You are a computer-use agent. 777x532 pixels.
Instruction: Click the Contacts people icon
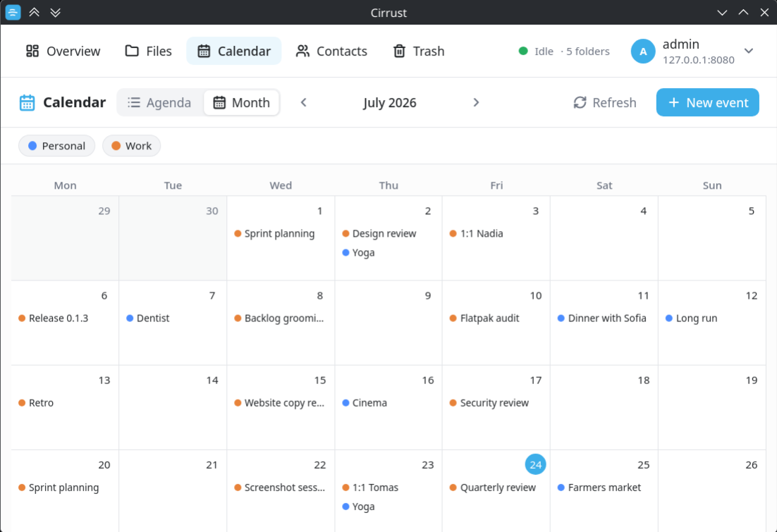[x=302, y=51]
